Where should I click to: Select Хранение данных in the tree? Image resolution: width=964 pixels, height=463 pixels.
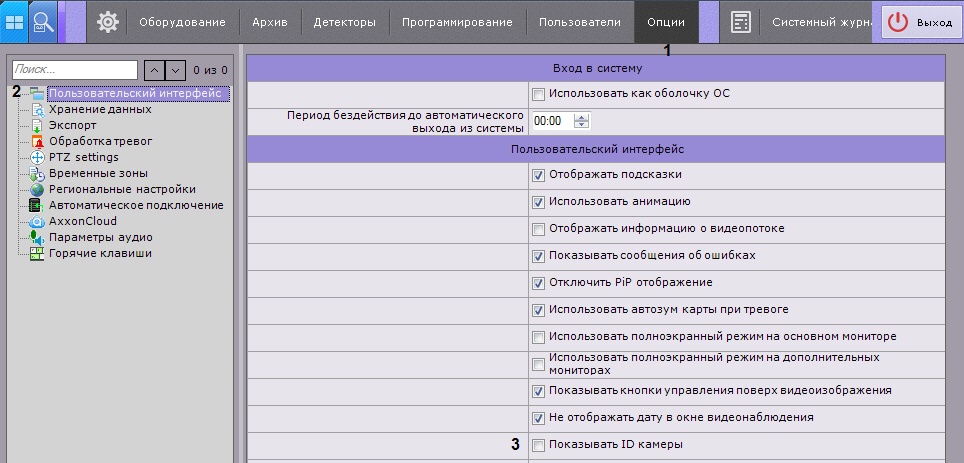point(100,109)
